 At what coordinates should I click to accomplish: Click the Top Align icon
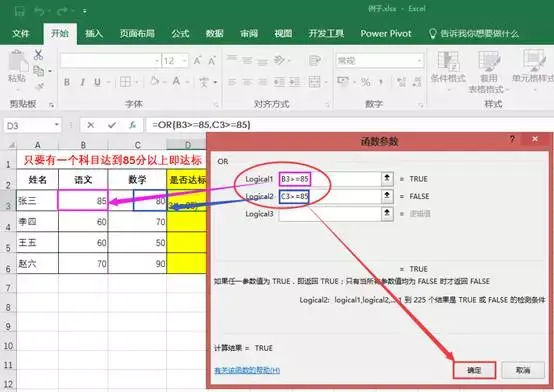point(232,59)
